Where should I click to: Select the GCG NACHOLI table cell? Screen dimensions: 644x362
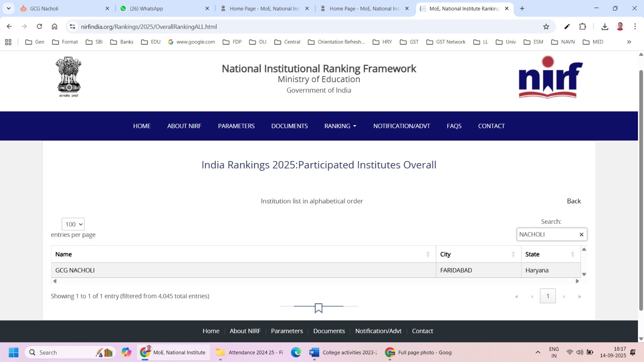pos(243,270)
